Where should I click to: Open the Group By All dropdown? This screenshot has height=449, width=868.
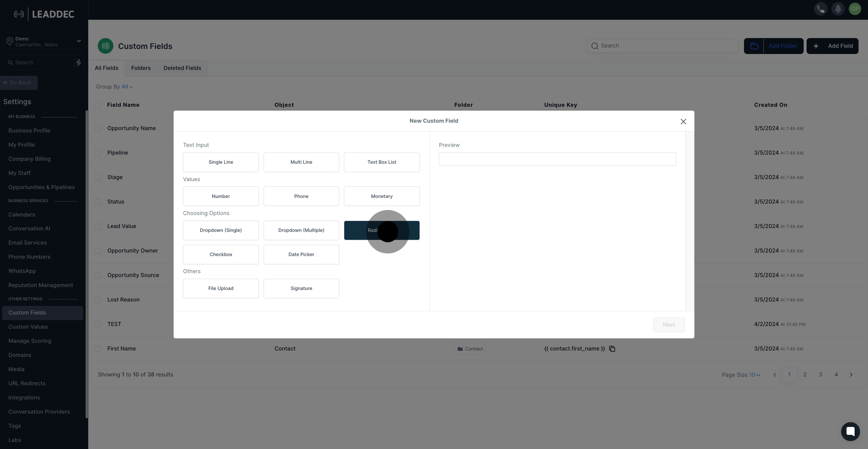(x=127, y=87)
